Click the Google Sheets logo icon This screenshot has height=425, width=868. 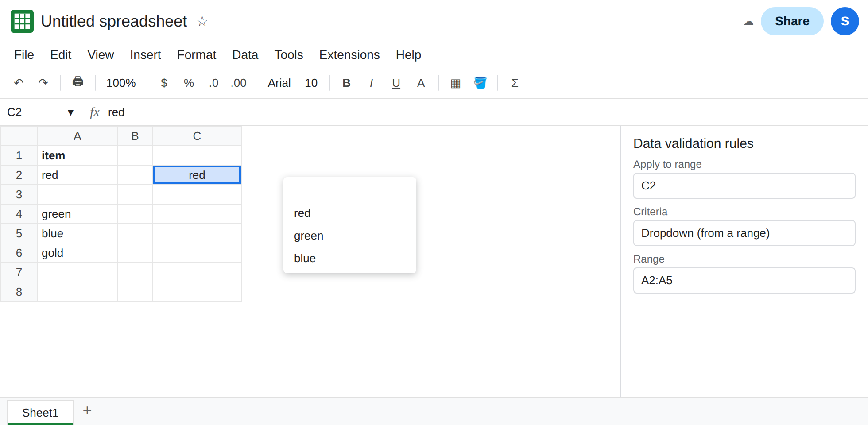tap(22, 21)
